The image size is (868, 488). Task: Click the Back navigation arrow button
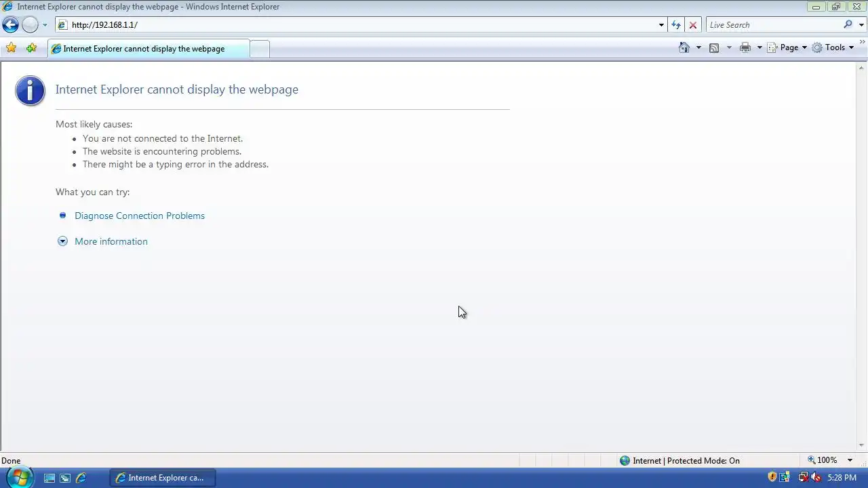coord(10,25)
